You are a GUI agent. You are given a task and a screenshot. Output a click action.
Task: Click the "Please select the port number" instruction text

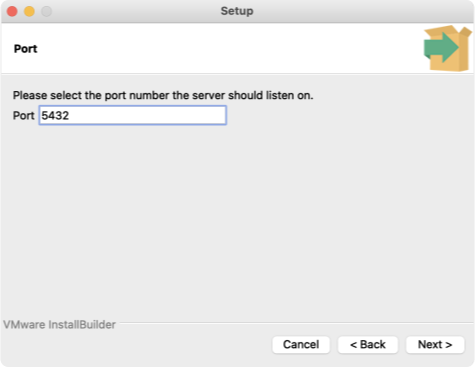coord(163,95)
